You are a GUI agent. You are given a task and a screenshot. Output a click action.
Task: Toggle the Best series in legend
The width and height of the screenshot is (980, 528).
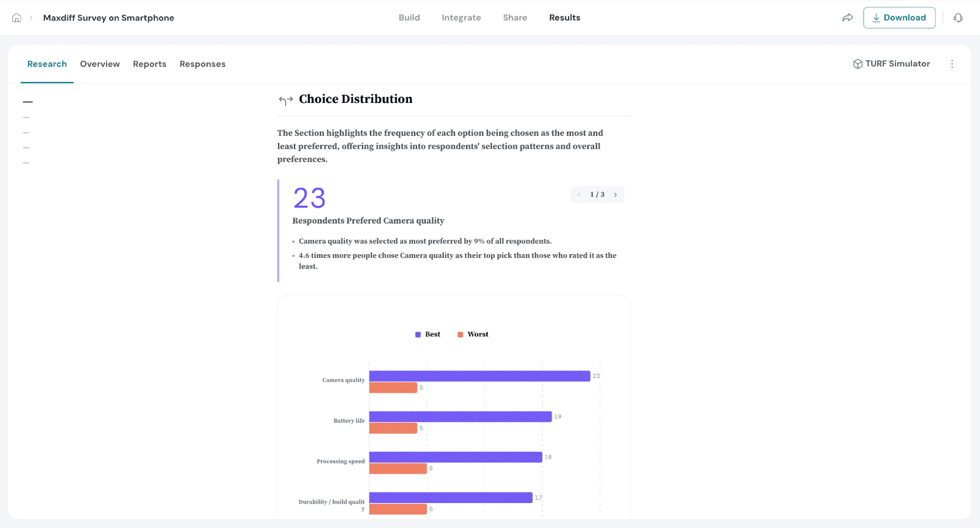point(428,334)
